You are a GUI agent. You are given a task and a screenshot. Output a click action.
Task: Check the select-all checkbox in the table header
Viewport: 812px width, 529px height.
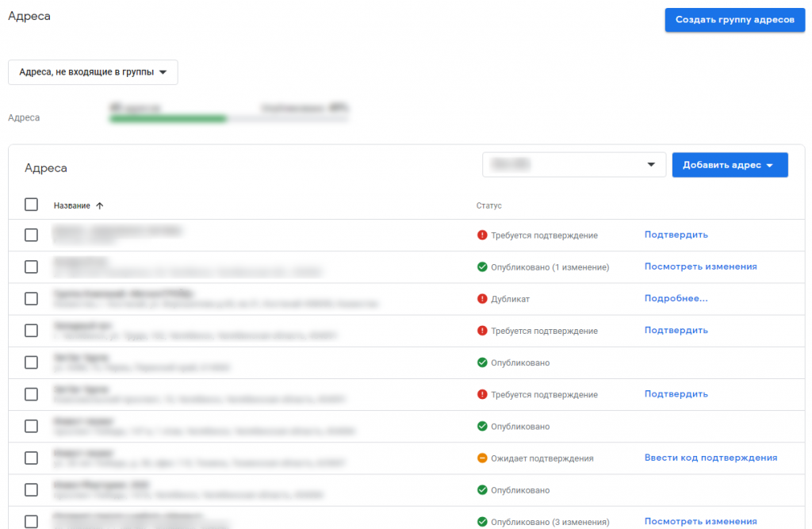click(31, 204)
